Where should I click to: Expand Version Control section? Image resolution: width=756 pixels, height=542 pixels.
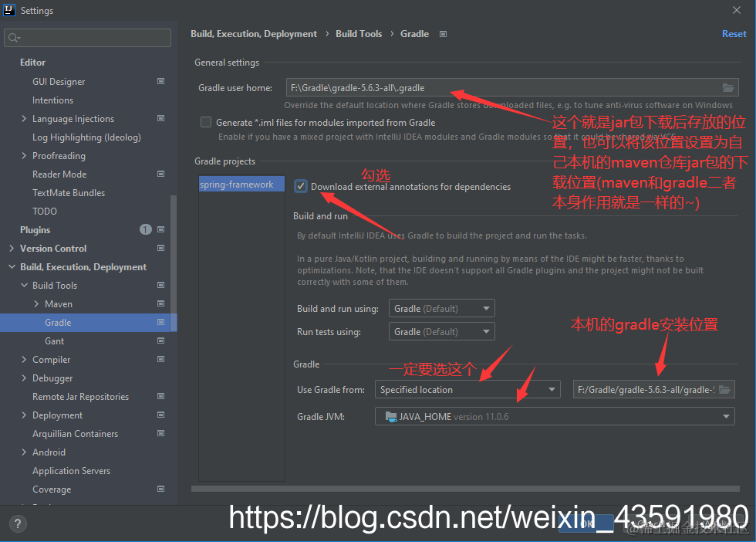pos(12,248)
